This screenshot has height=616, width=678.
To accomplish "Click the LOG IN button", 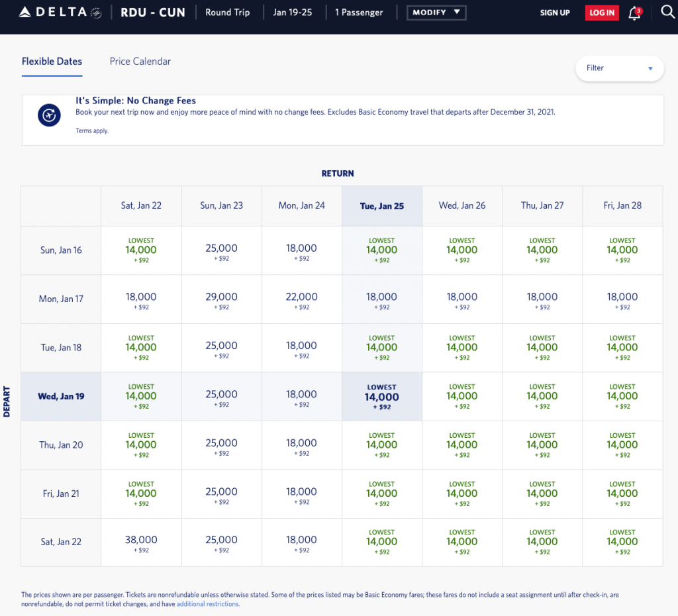I will click(x=601, y=13).
